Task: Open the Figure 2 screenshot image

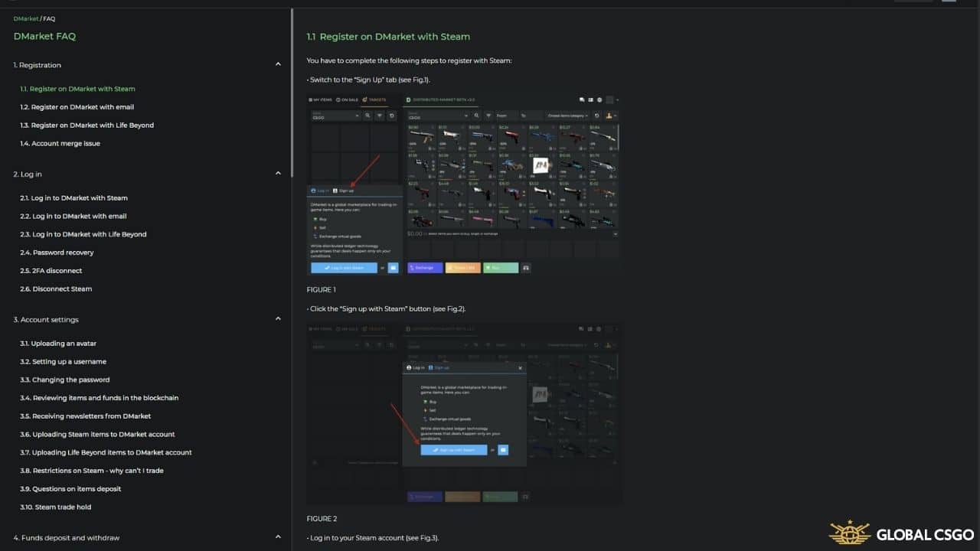Action: [463, 413]
